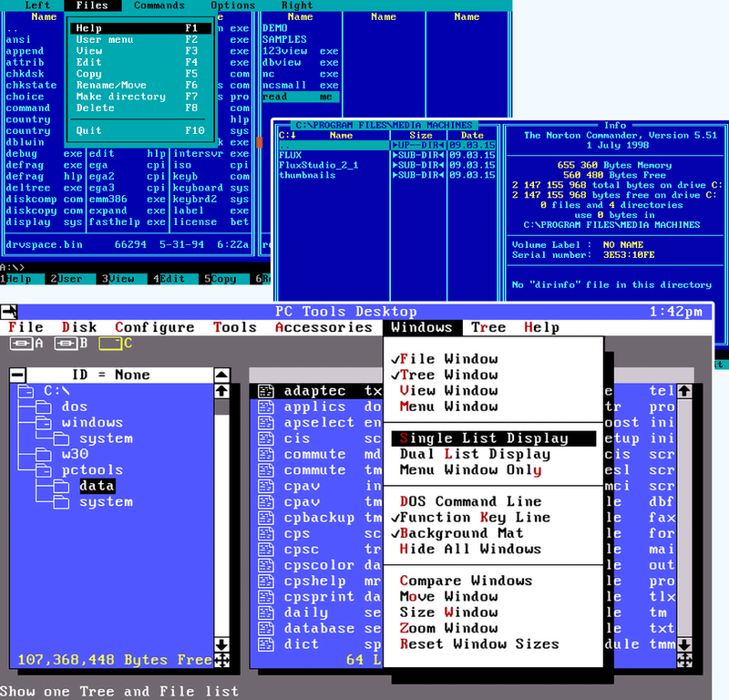Collapse the C:\ root folder

(27, 391)
